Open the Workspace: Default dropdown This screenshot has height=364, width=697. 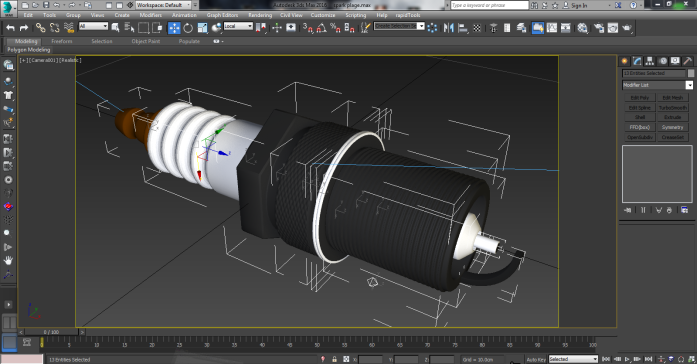(x=163, y=5)
